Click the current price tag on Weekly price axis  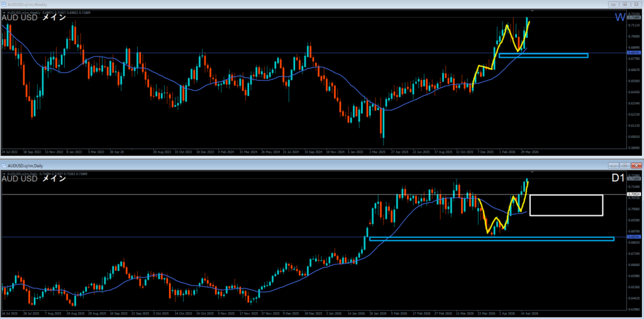click(634, 18)
